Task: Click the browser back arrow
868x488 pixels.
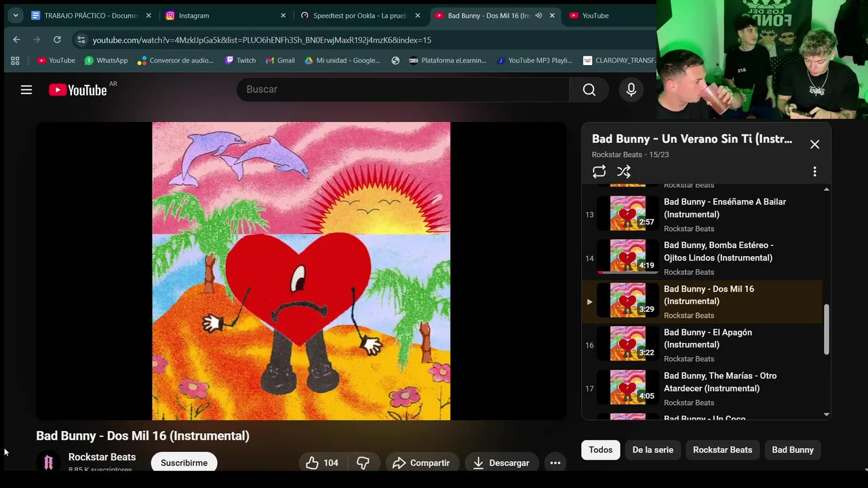Action: (x=16, y=40)
